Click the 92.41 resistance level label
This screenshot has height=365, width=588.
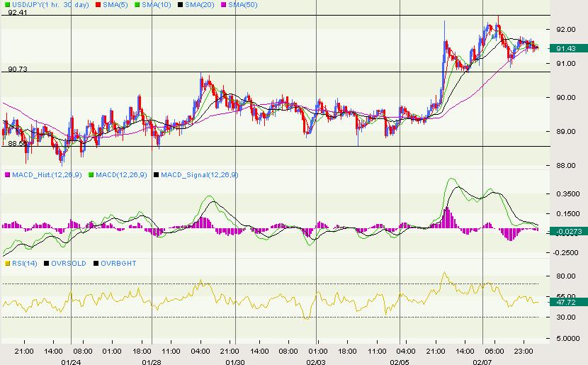18,12
